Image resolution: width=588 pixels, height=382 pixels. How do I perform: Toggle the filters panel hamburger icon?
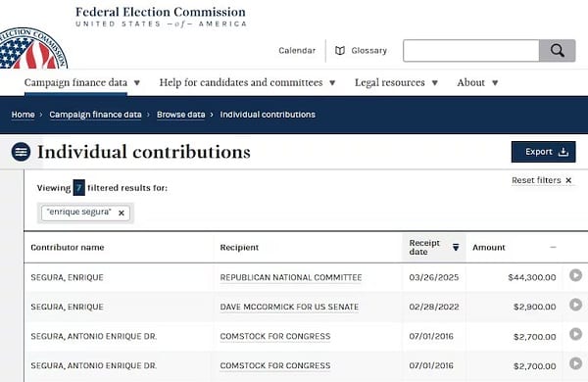coord(21,152)
